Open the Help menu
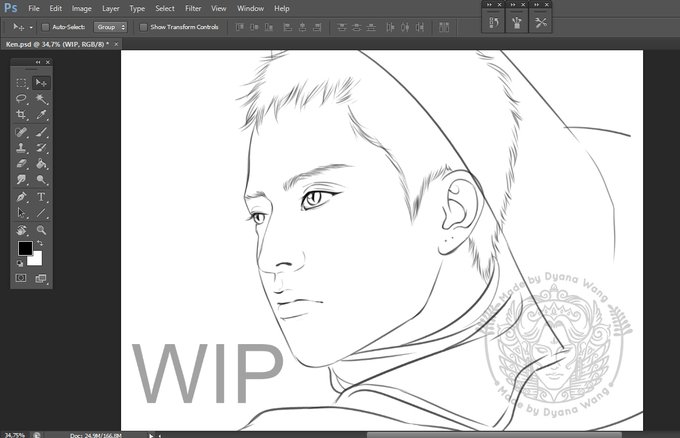Screen dimensions: 680x438 (x=281, y=8)
